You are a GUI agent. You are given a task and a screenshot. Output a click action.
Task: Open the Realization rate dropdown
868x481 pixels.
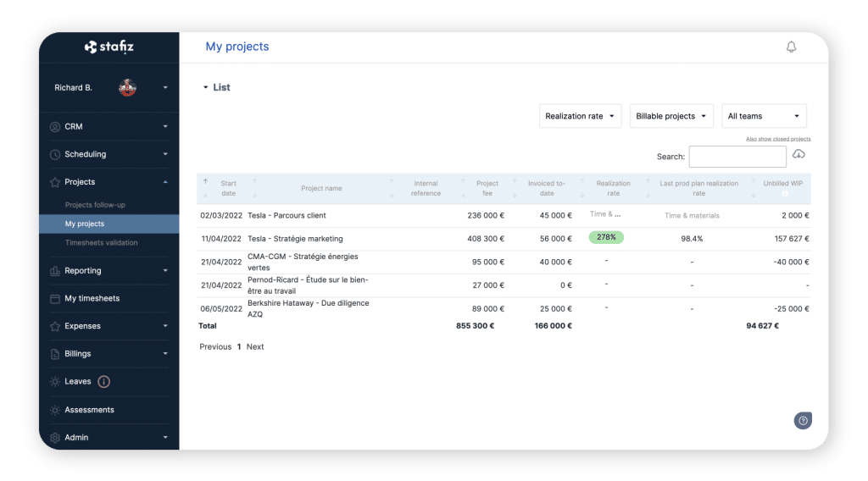click(x=580, y=116)
